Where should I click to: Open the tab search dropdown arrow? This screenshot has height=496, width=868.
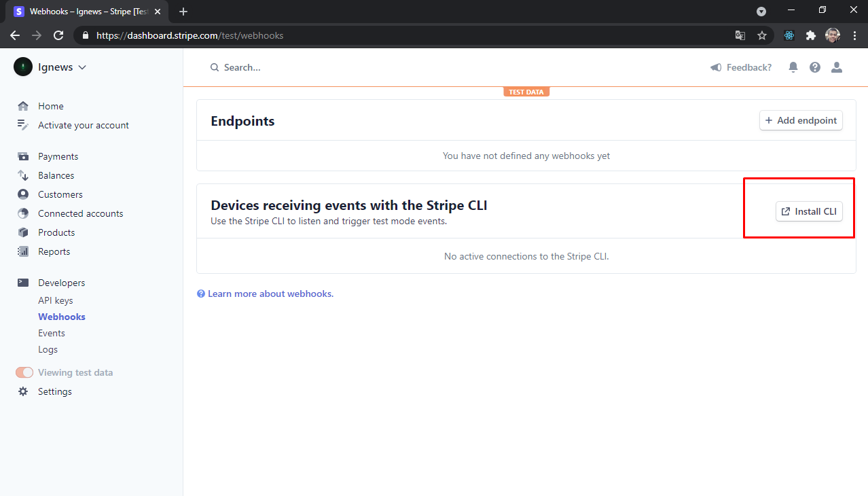(761, 12)
